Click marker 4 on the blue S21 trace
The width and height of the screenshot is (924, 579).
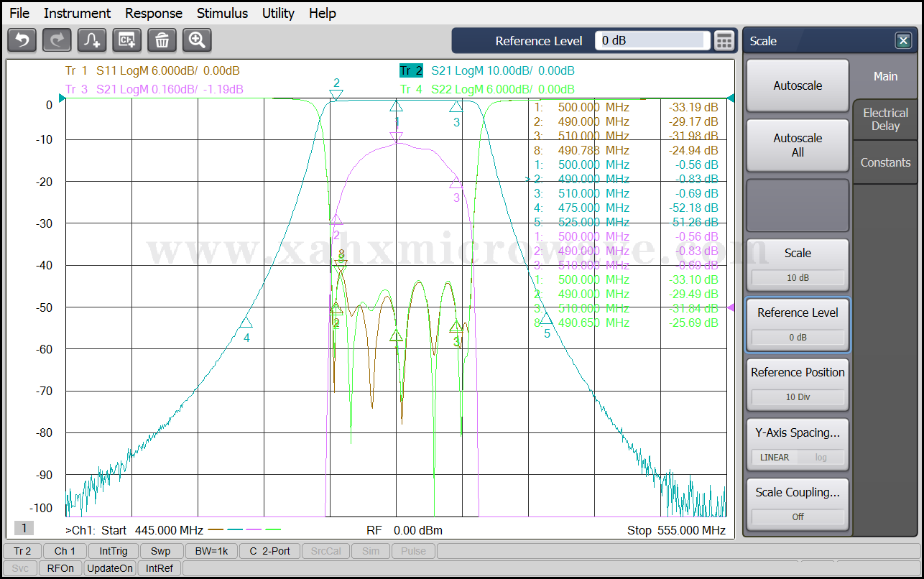tap(246, 323)
